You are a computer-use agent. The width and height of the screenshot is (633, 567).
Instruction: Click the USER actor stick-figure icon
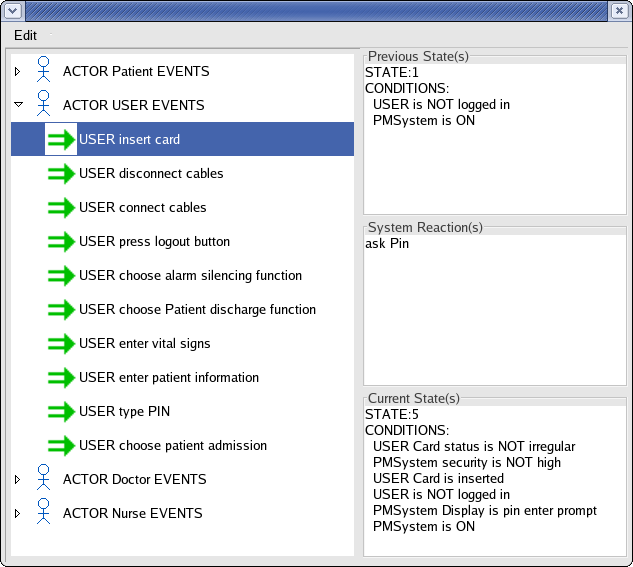point(43,105)
